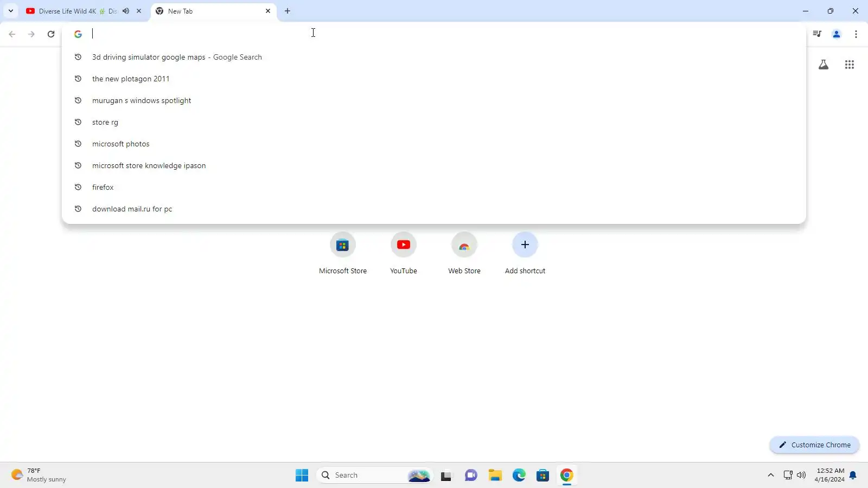Image resolution: width=868 pixels, height=488 pixels.
Task: Open Task View from the taskbar
Action: coord(446,475)
